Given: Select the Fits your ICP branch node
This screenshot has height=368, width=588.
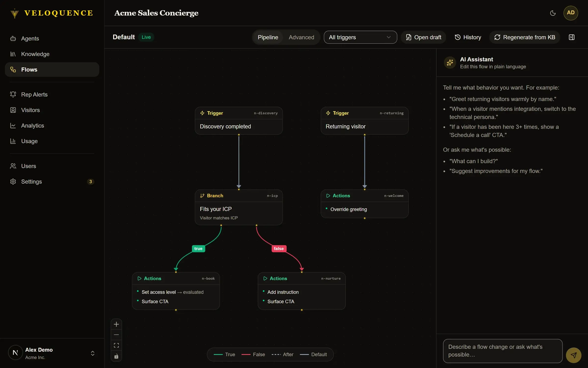Looking at the screenshot, I should (x=239, y=207).
